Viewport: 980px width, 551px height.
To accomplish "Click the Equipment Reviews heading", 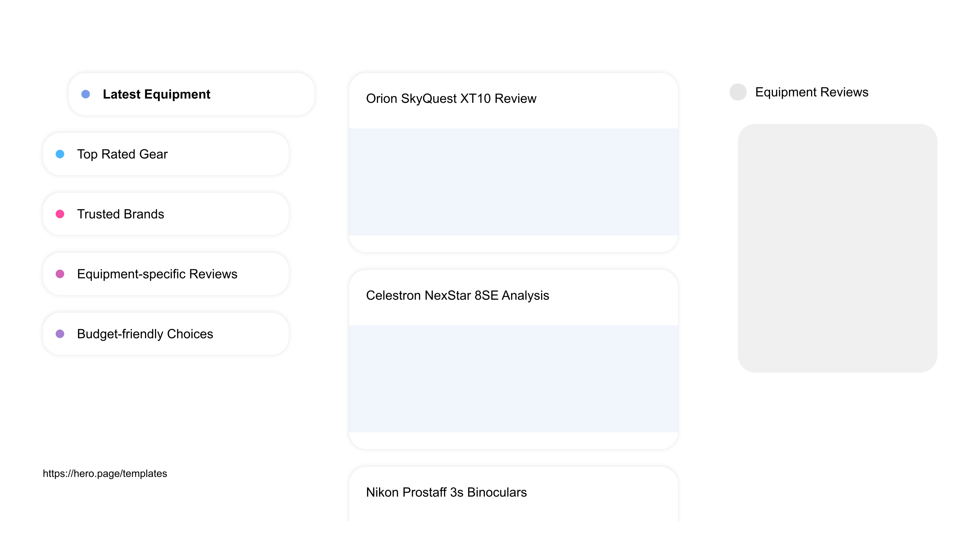I will pyautogui.click(x=811, y=92).
